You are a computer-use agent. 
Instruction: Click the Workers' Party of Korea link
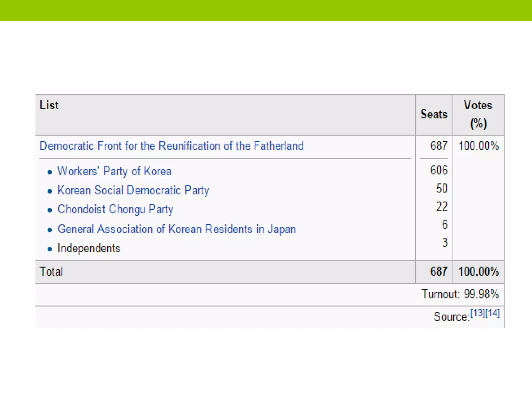click(114, 171)
